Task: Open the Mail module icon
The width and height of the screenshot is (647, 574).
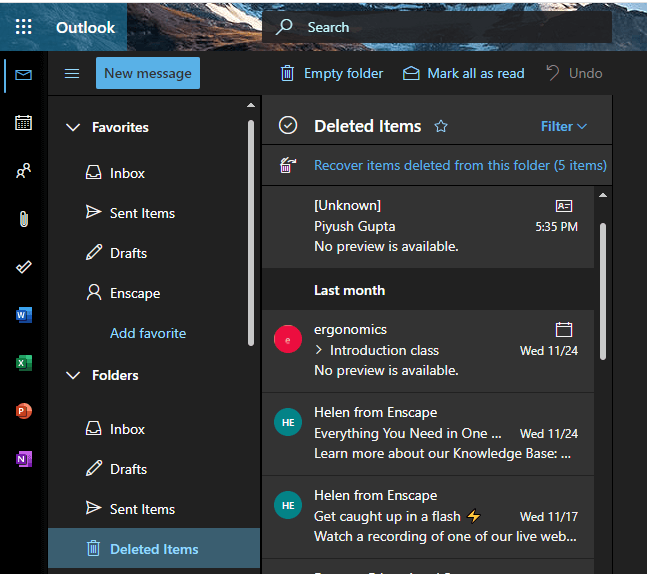Action: 24,75
